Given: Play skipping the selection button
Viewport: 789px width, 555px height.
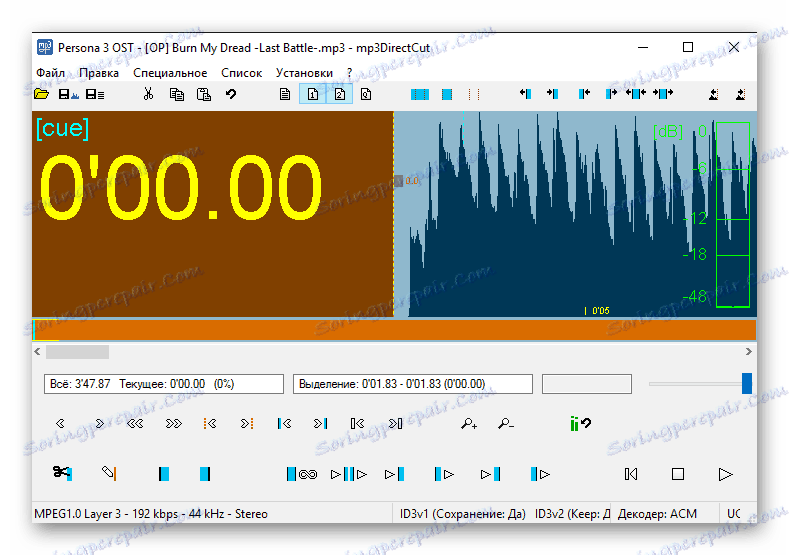Looking at the screenshot, I should click(x=349, y=474).
